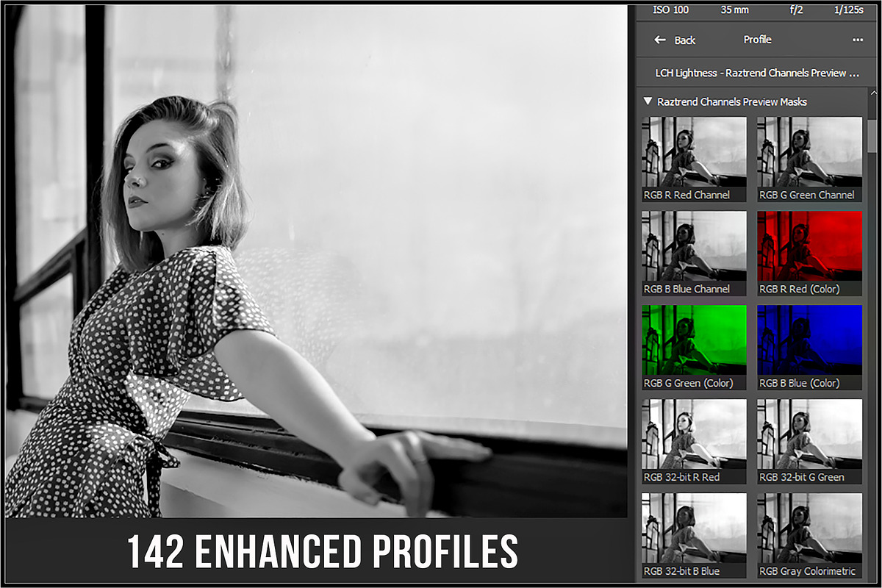Select RGB 32-bit G Green profile

(x=809, y=434)
